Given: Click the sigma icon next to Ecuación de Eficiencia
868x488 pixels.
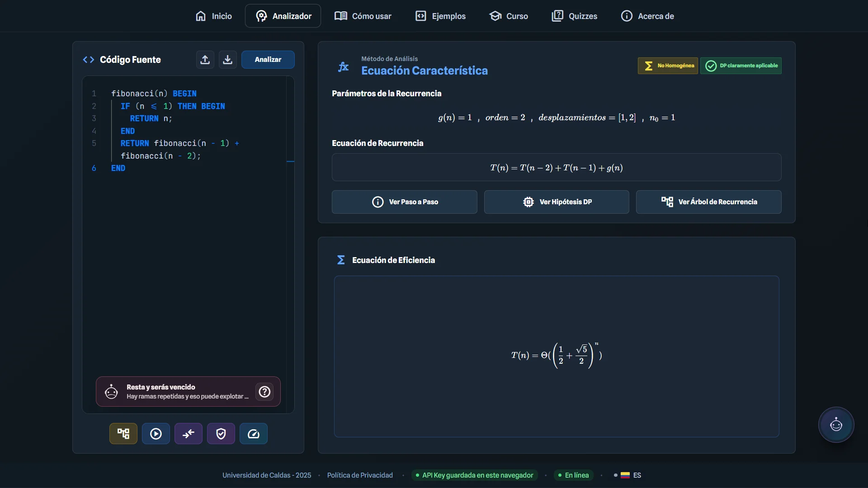Looking at the screenshot, I should pyautogui.click(x=341, y=260).
